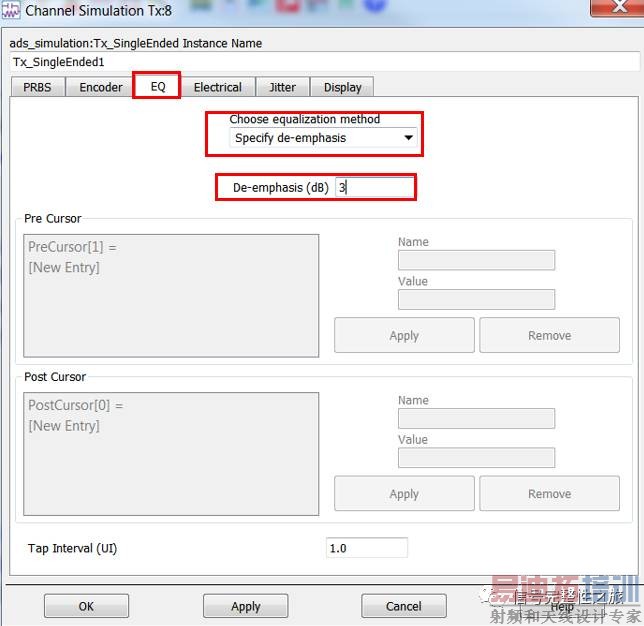Select the EQ tab
644x626 pixels.
point(158,86)
